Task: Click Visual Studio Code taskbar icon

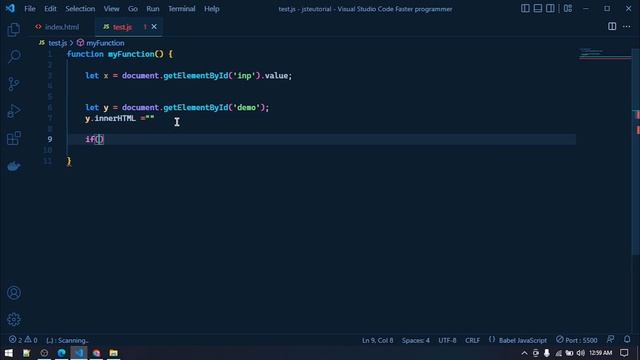Action: pyautogui.click(x=79, y=353)
